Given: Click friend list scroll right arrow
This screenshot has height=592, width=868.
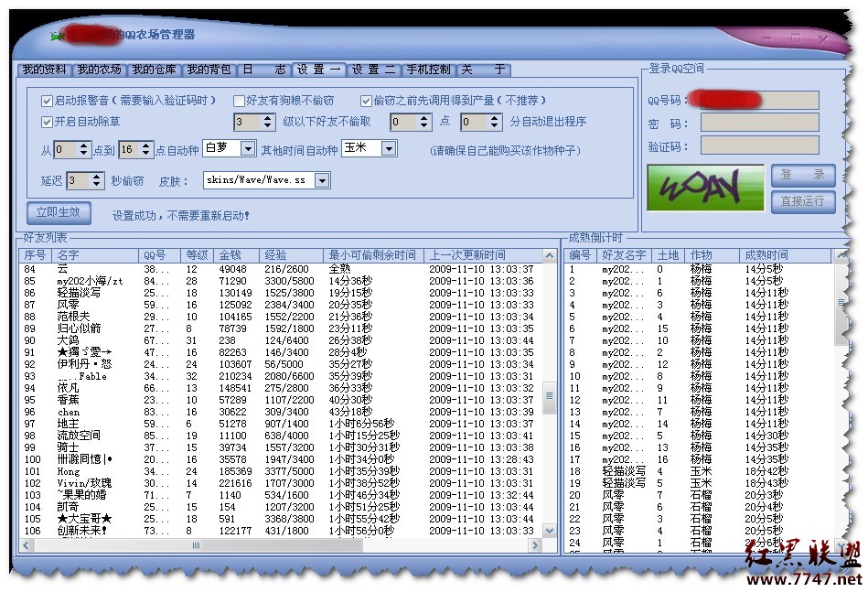Looking at the screenshot, I should coord(534,545).
